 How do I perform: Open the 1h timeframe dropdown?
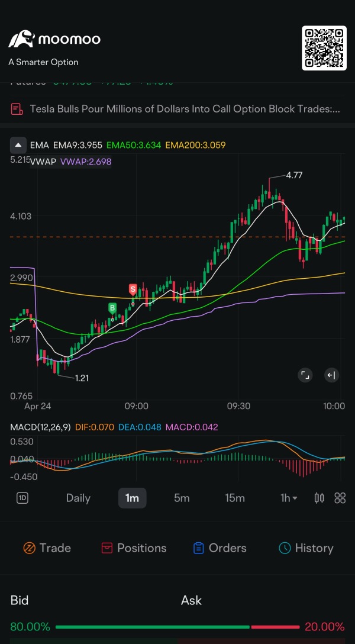pyautogui.click(x=289, y=498)
